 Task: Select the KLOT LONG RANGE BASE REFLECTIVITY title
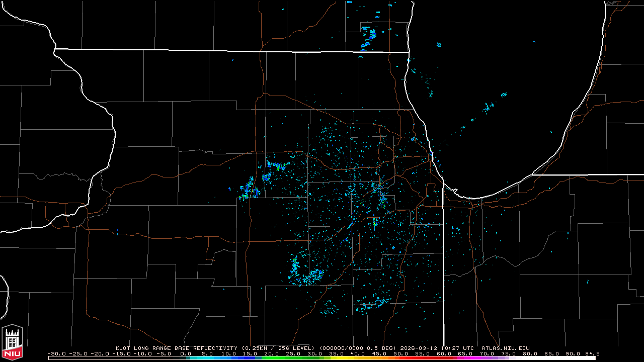tap(177, 348)
